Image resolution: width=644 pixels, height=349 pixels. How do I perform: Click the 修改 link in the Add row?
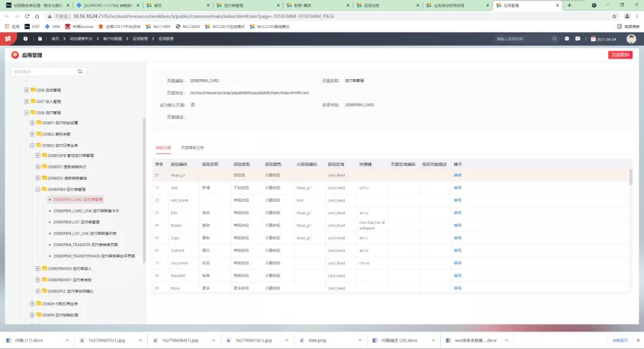click(x=457, y=188)
